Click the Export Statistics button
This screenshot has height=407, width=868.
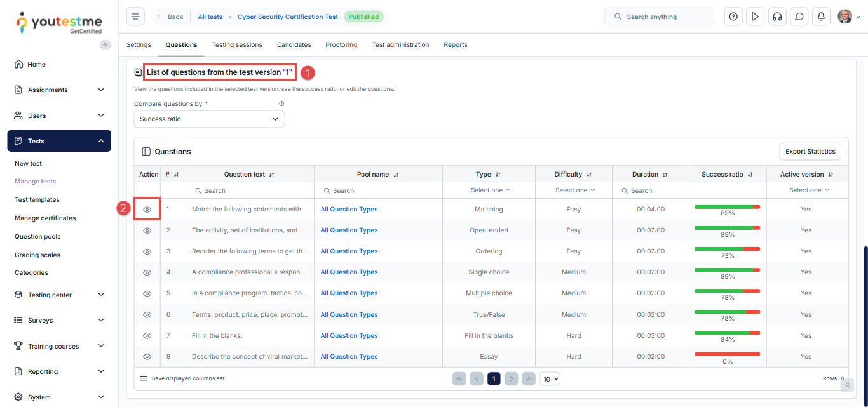tap(810, 152)
